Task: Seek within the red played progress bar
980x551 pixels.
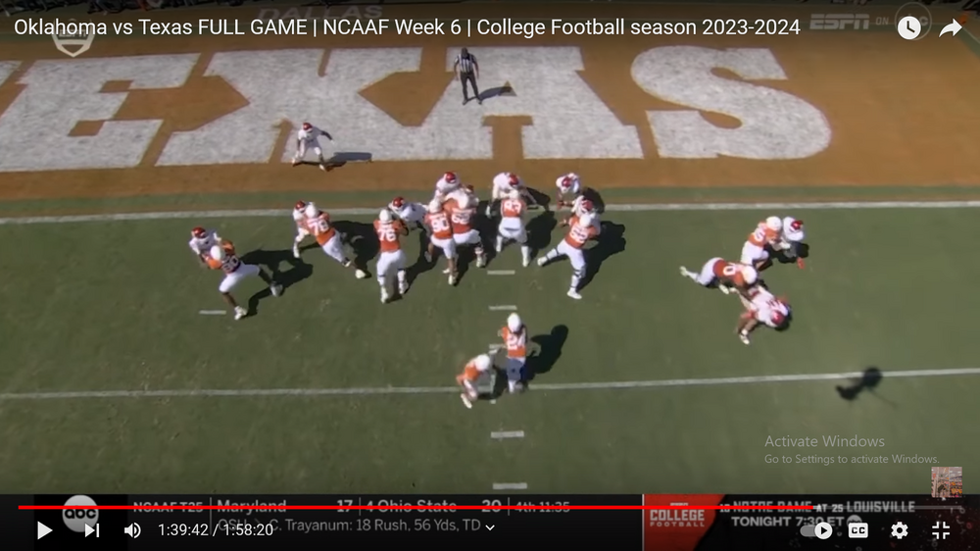Action: [416, 507]
